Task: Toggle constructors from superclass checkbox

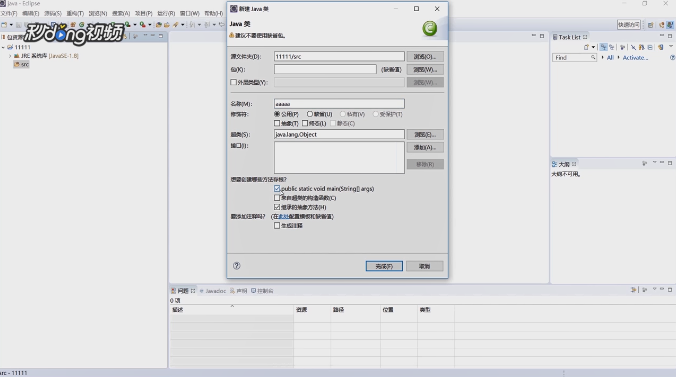Action: pyautogui.click(x=277, y=198)
